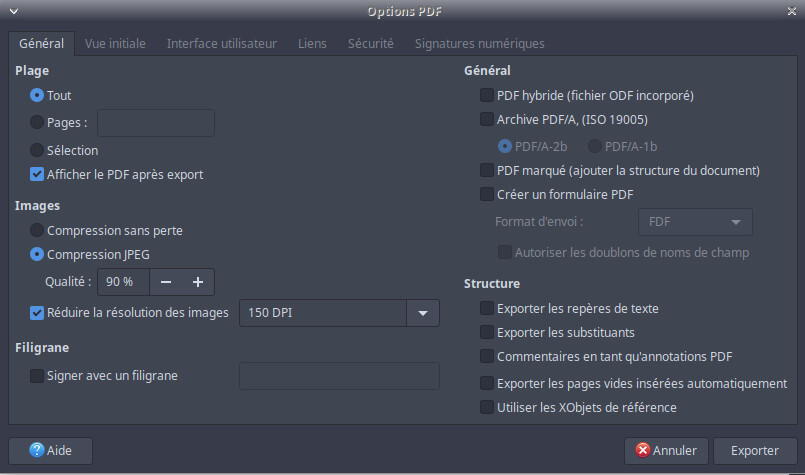Open the image resolution DPI dropdown
This screenshot has height=475, width=805.
pos(423,313)
